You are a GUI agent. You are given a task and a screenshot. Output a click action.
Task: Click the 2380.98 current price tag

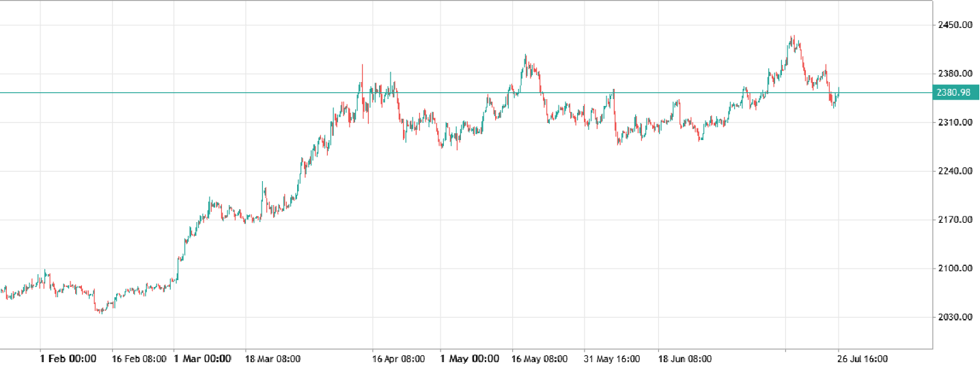(x=955, y=93)
